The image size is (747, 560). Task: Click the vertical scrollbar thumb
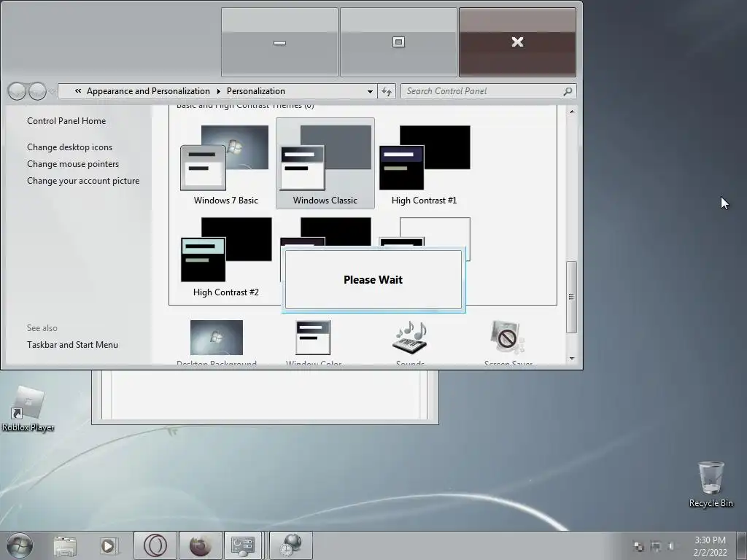click(x=572, y=297)
